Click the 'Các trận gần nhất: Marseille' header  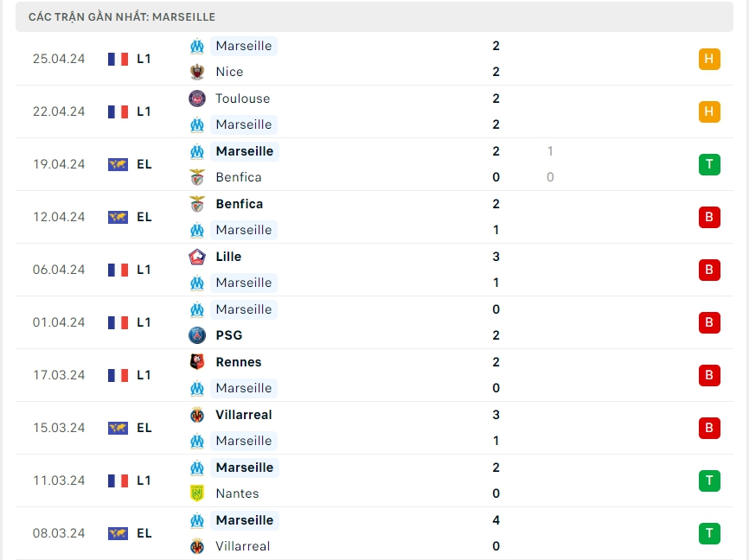click(x=122, y=16)
